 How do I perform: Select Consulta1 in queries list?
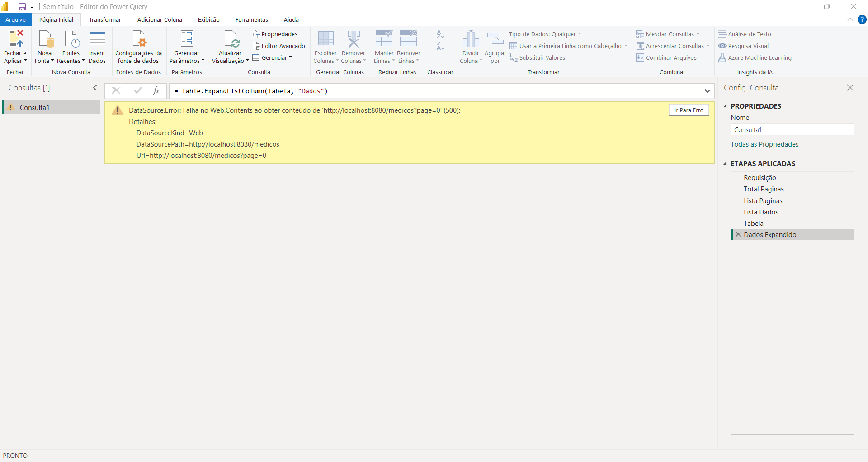click(x=51, y=107)
